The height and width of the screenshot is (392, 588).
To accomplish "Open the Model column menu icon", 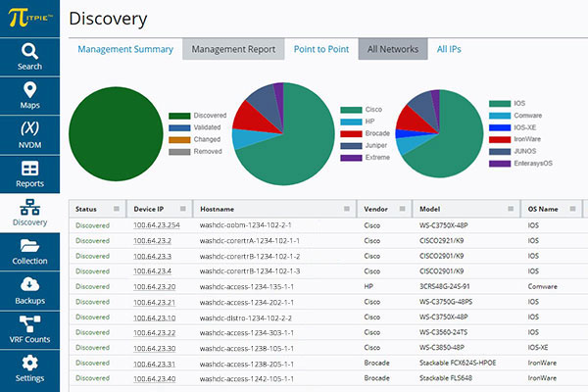I will coord(511,209).
